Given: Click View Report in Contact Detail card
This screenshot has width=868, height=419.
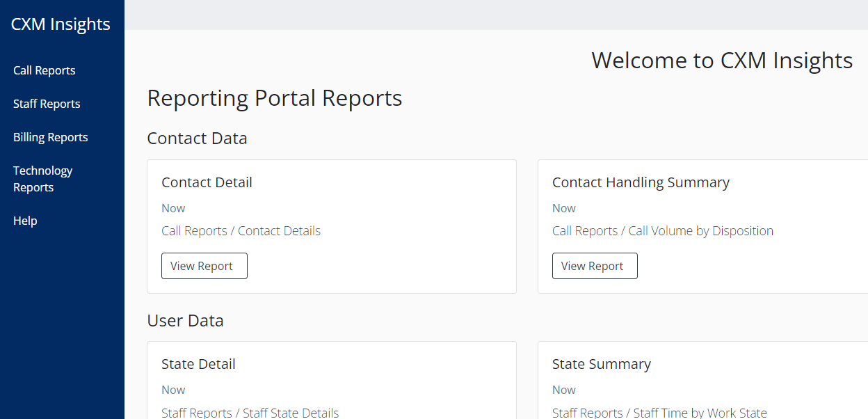Looking at the screenshot, I should 204,266.
